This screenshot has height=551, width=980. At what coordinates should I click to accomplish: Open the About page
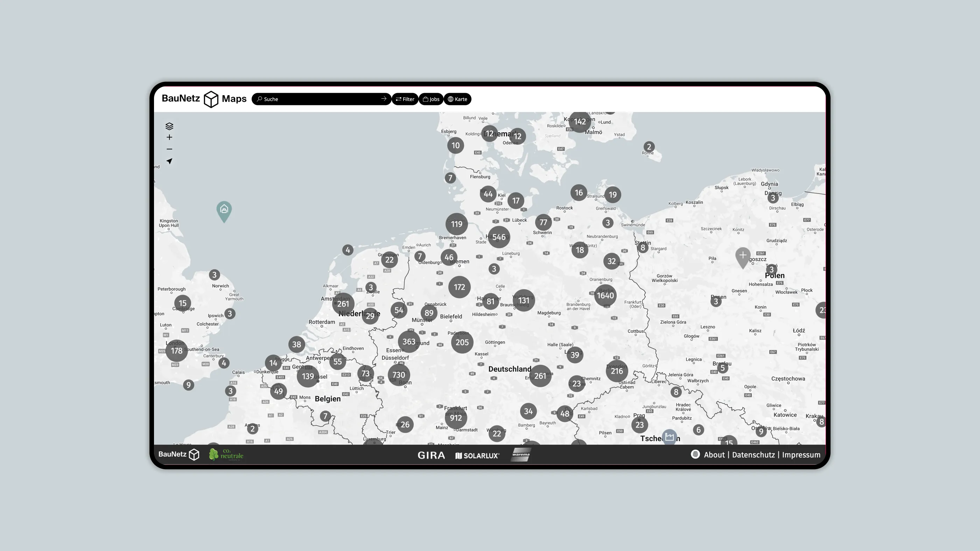714,455
